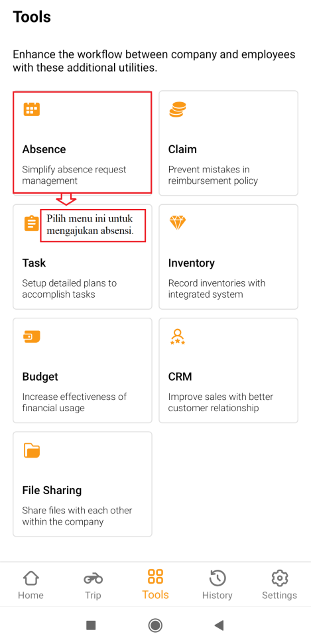This screenshot has height=644, width=311.
Task: Open the Budget title label
Action: 40,377
